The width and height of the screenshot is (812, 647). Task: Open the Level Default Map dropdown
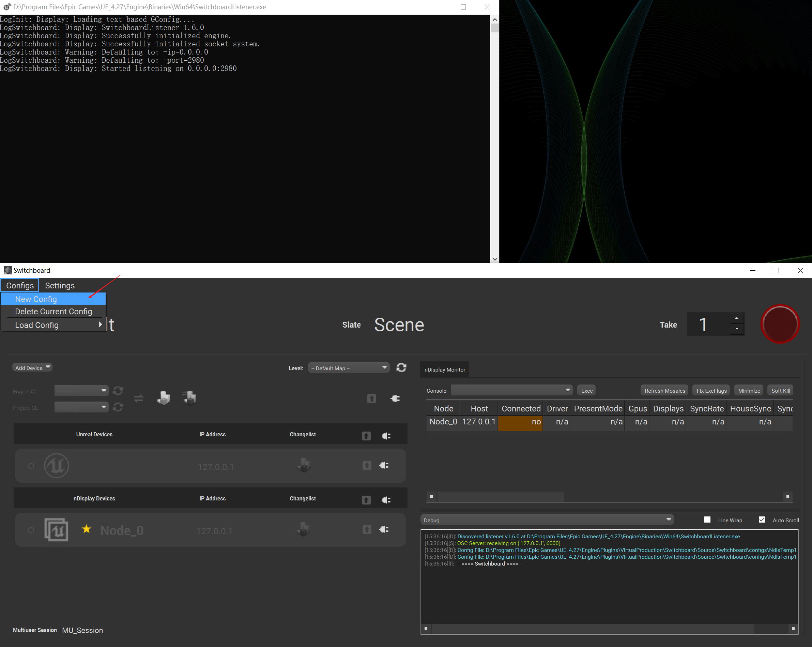click(x=349, y=368)
